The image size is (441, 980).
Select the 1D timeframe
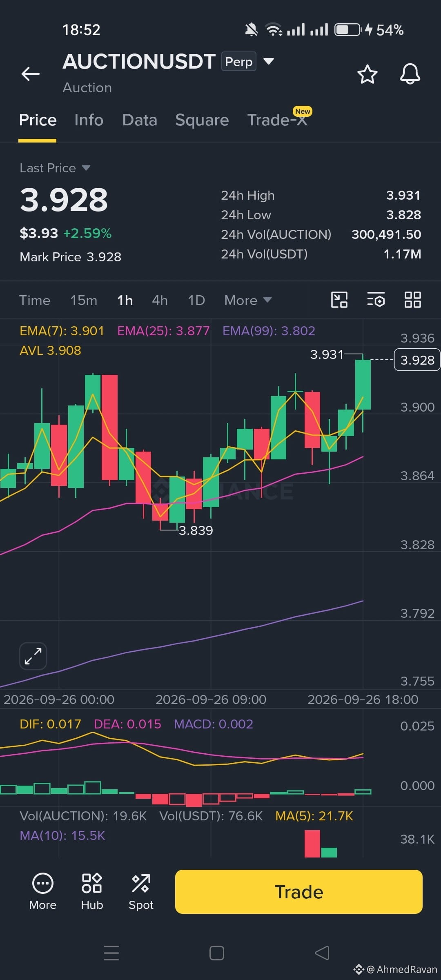196,301
